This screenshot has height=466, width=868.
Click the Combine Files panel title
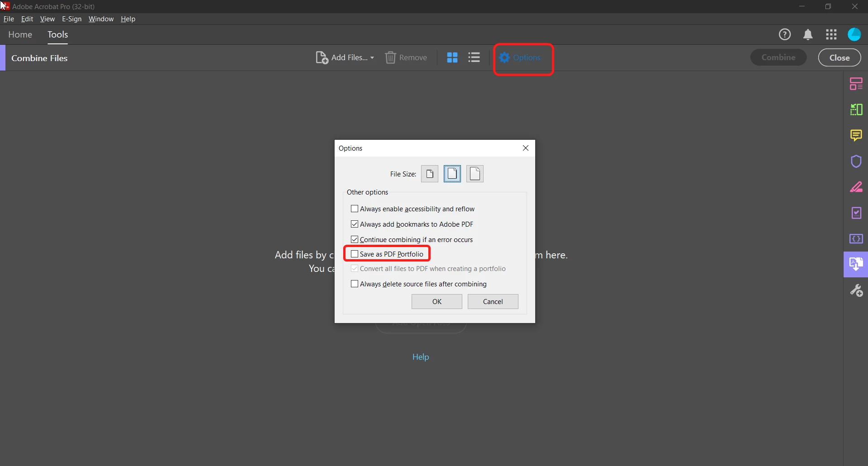39,58
